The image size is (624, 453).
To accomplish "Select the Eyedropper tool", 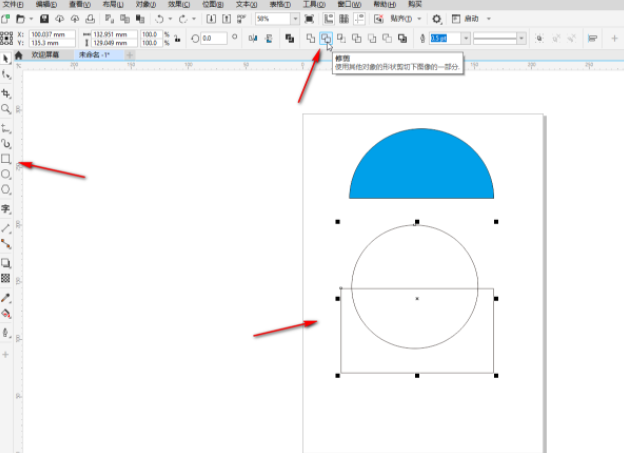I will tap(7, 297).
